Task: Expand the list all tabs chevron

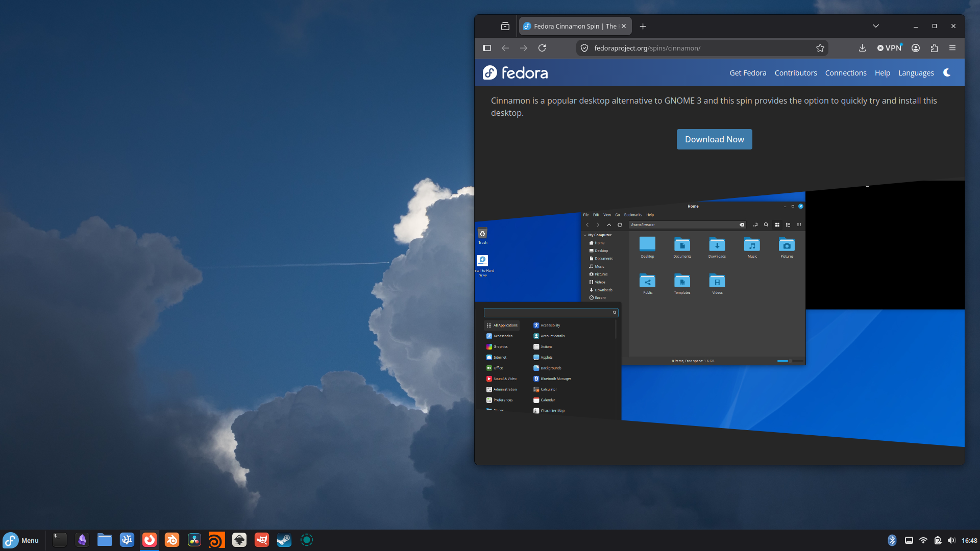Action: (876, 26)
